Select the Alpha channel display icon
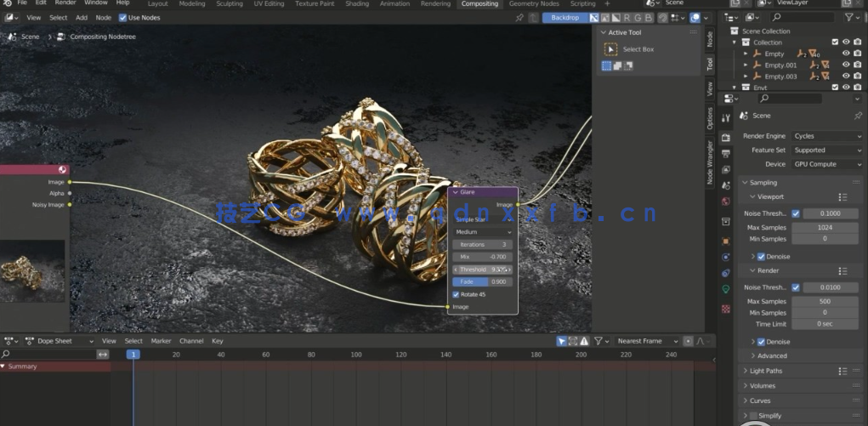This screenshot has height=426, width=868. point(616,18)
